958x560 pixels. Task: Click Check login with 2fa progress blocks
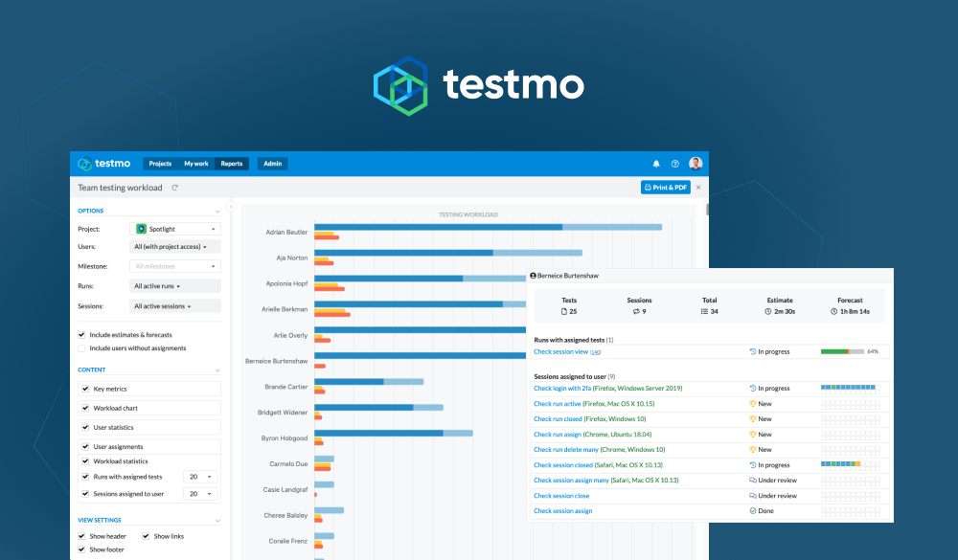(x=851, y=389)
